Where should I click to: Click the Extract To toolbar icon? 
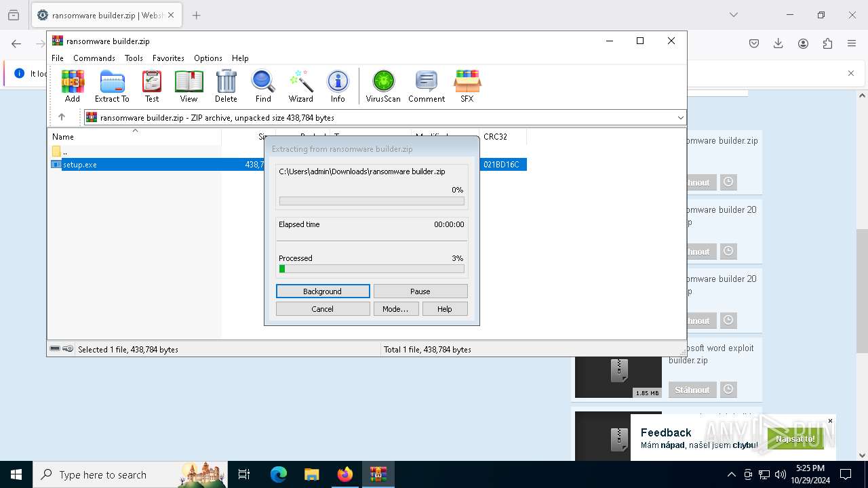[x=112, y=86]
